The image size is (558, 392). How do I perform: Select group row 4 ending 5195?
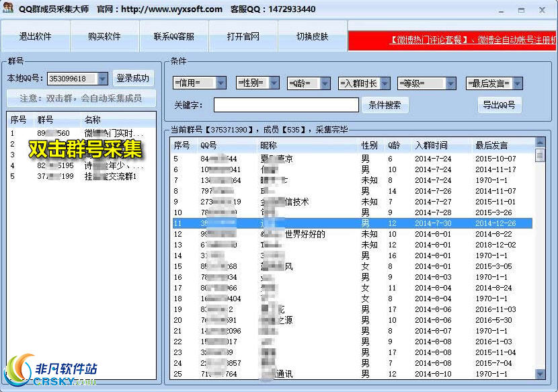point(81,165)
